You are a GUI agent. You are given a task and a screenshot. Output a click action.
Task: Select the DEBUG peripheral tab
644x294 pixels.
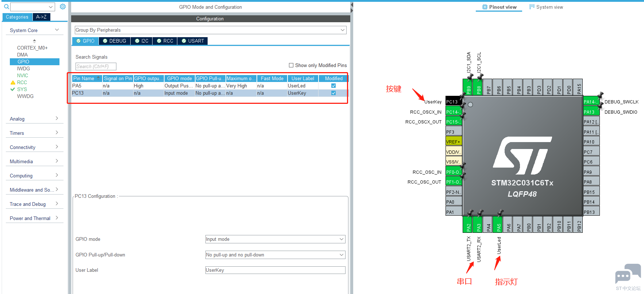point(115,41)
